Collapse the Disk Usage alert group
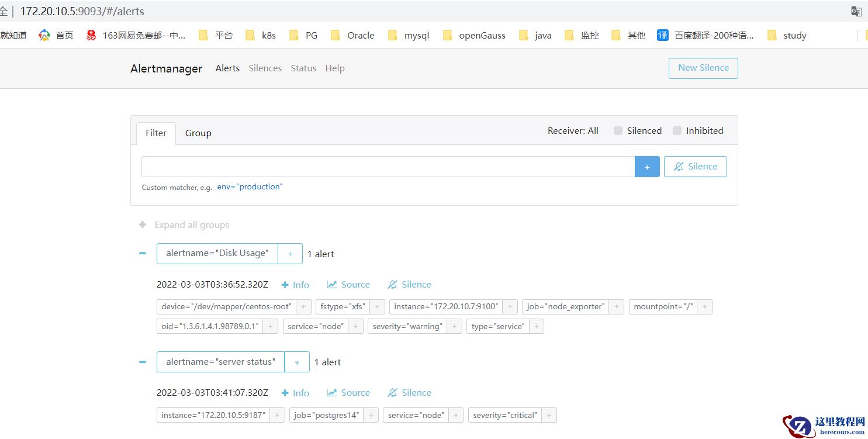868x439 pixels. (143, 254)
